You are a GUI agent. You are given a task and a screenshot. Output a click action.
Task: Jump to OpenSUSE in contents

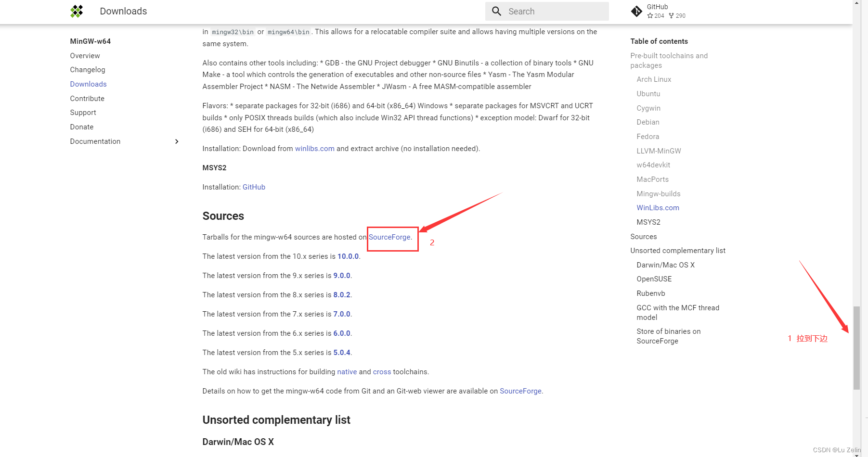(654, 279)
